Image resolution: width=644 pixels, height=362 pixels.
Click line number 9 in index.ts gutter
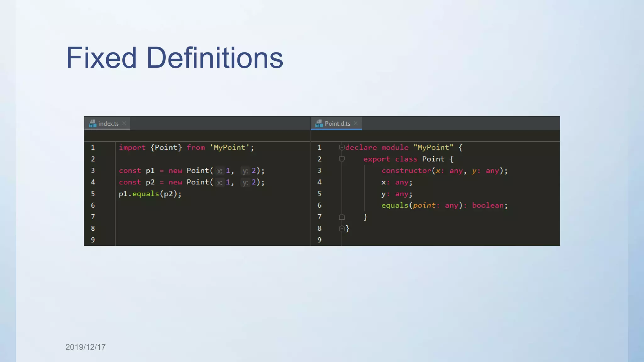click(x=93, y=240)
